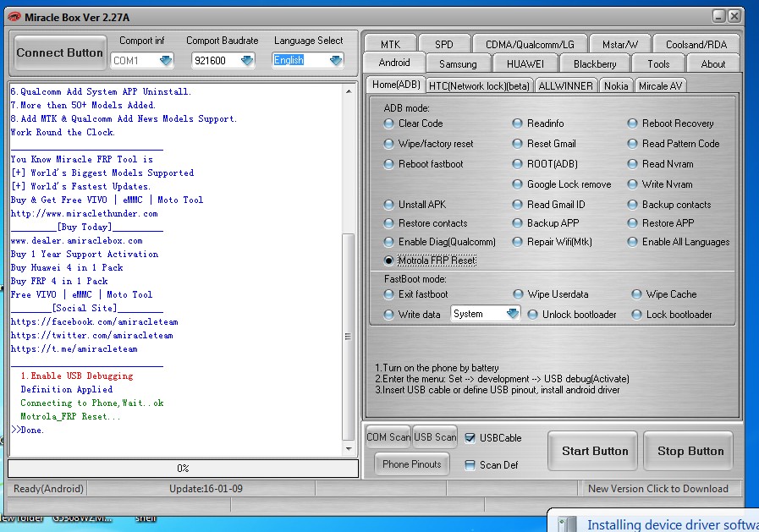Expand the Write data System partition dropdown
The image size is (759, 532).
[x=513, y=314]
